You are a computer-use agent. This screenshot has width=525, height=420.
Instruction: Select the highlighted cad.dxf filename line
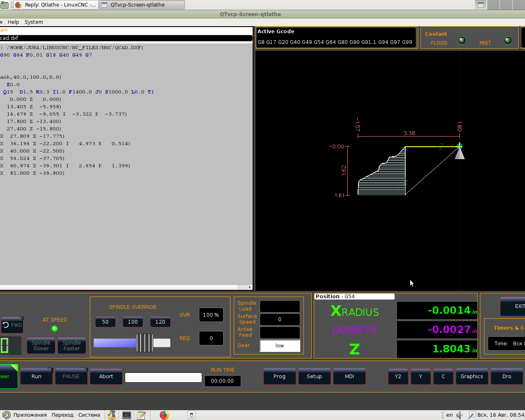point(126,38)
